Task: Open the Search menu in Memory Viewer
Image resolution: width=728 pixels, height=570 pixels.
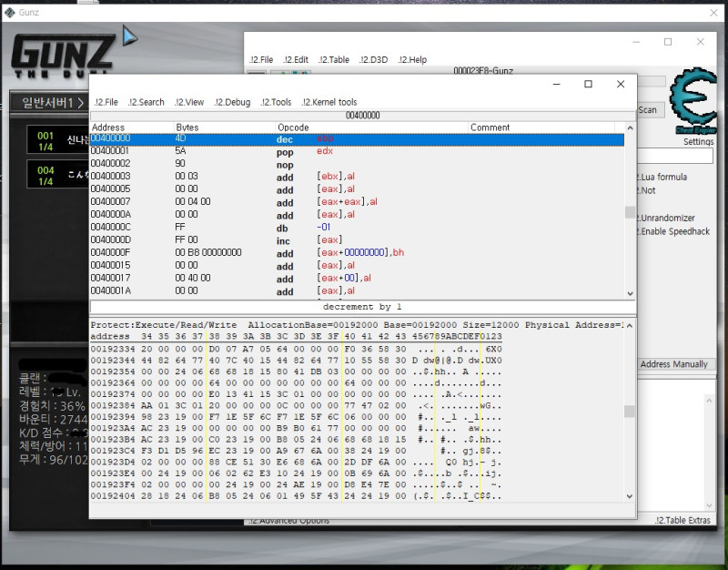Action: click(x=146, y=102)
